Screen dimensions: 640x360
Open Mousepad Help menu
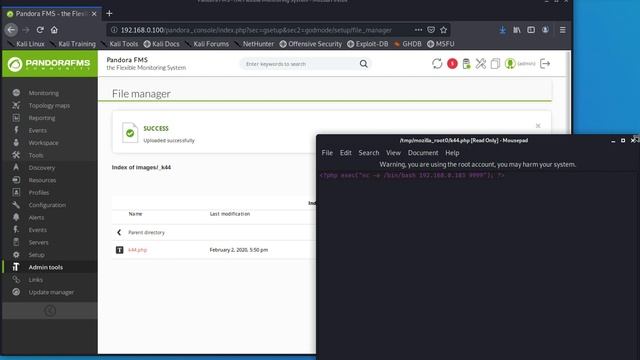[x=452, y=153]
